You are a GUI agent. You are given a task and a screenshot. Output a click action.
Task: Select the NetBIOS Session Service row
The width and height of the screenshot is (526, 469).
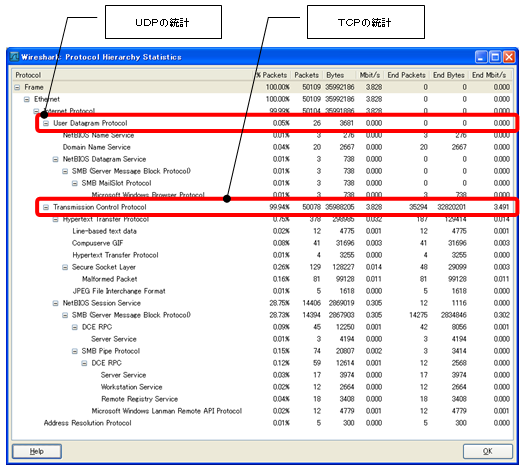point(262,303)
